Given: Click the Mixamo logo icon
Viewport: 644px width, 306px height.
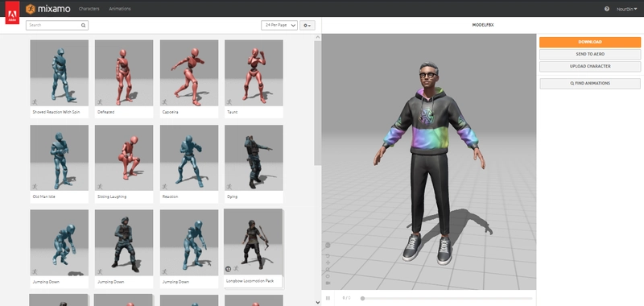Looking at the screenshot, I should pos(31,9).
